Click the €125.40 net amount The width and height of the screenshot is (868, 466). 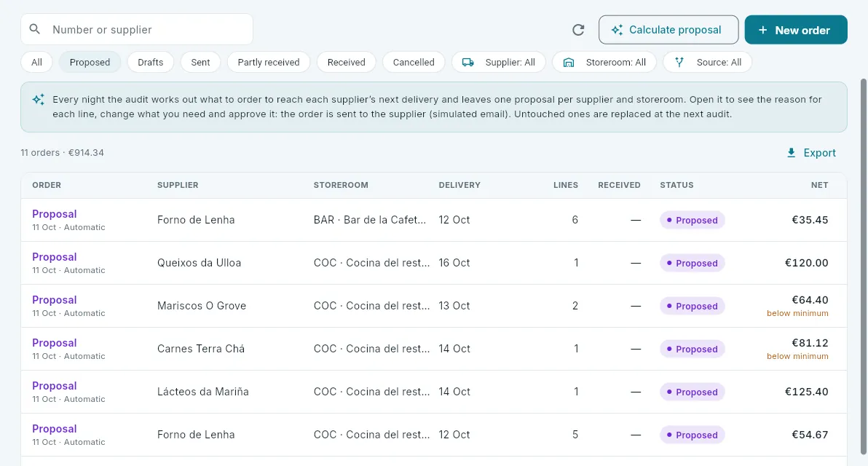coord(807,392)
